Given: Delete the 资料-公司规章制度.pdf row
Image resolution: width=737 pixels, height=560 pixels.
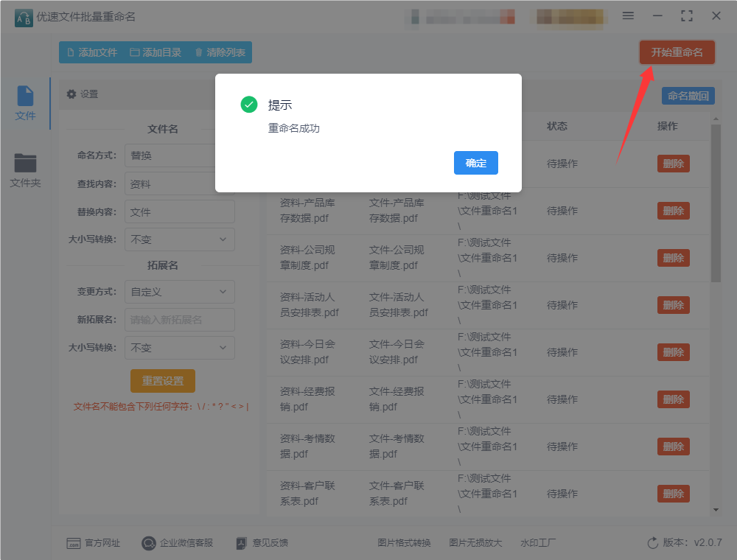Looking at the screenshot, I should pos(673,258).
